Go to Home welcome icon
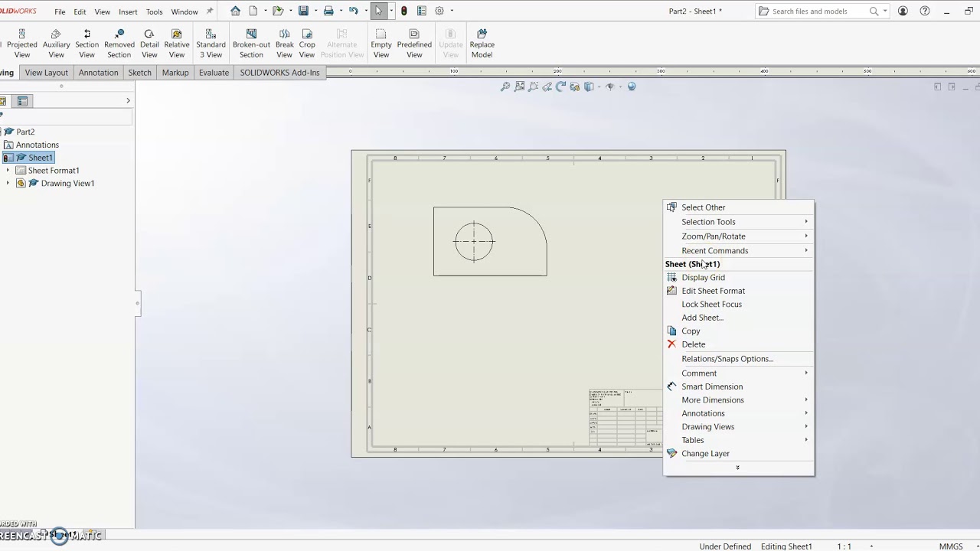 coord(235,11)
